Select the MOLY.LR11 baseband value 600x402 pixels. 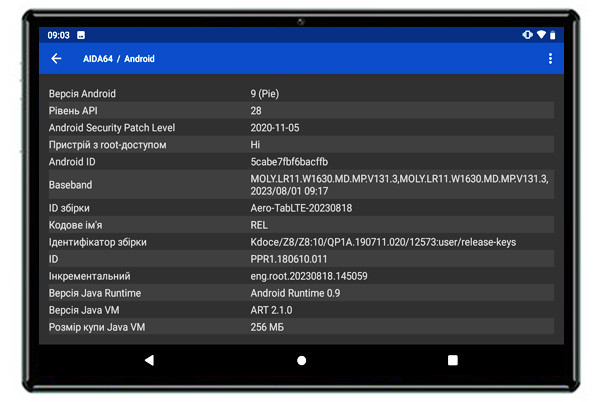click(399, 185)
